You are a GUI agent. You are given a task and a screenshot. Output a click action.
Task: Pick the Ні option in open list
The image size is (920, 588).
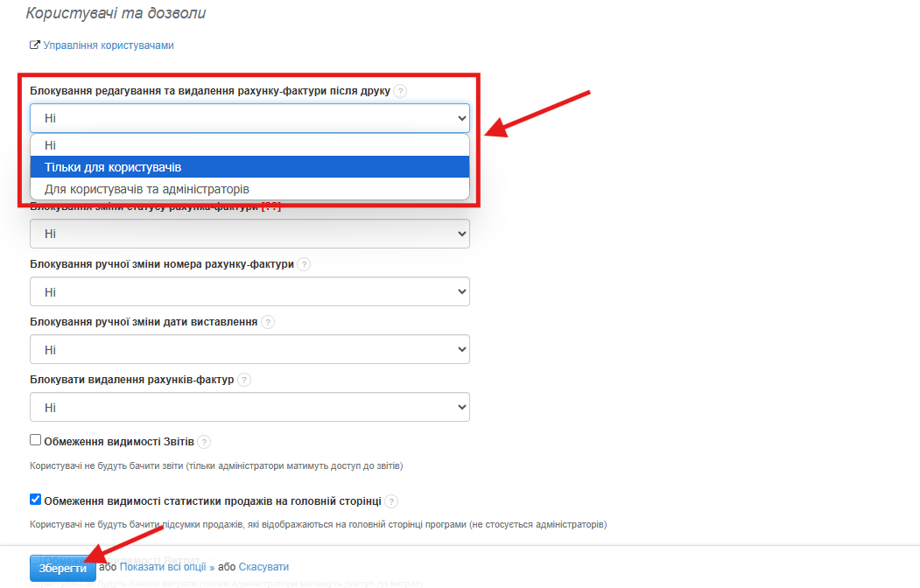pos(249,145)
